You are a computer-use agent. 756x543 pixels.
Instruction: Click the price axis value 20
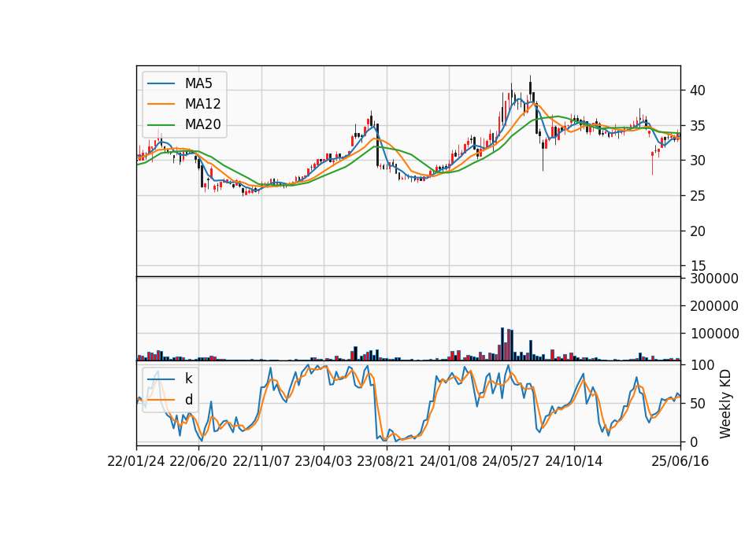pos(697,231)
